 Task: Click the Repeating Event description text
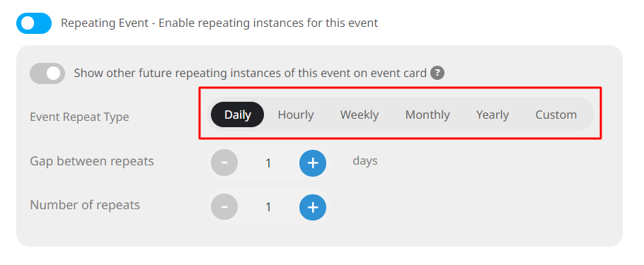pos(219,23)
